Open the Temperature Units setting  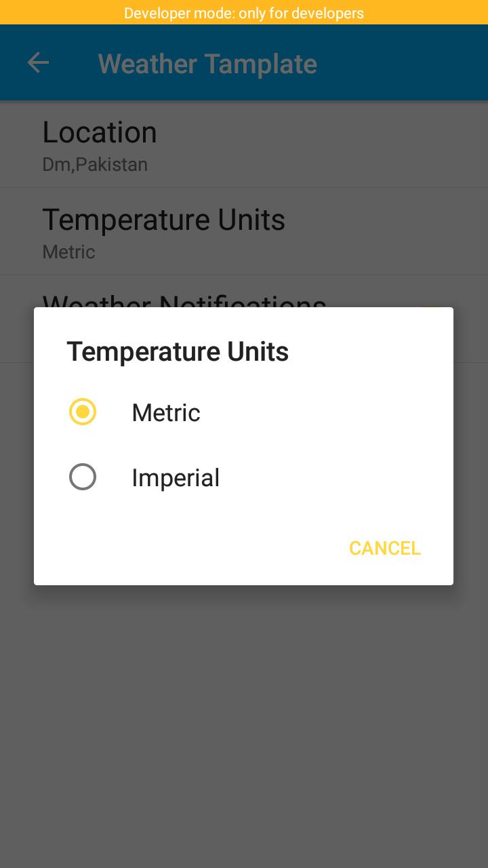click(x=244, y=231)
